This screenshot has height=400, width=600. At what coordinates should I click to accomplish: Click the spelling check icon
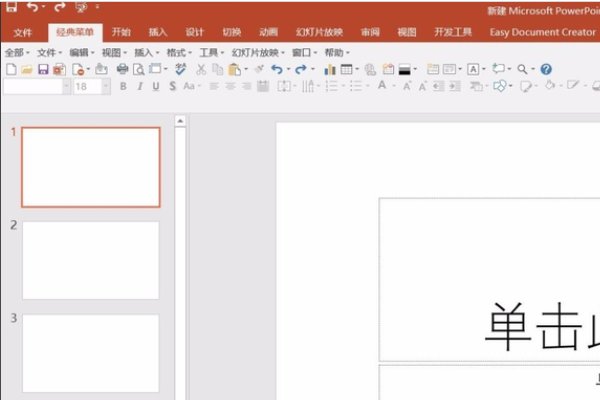tap(181, 69)
